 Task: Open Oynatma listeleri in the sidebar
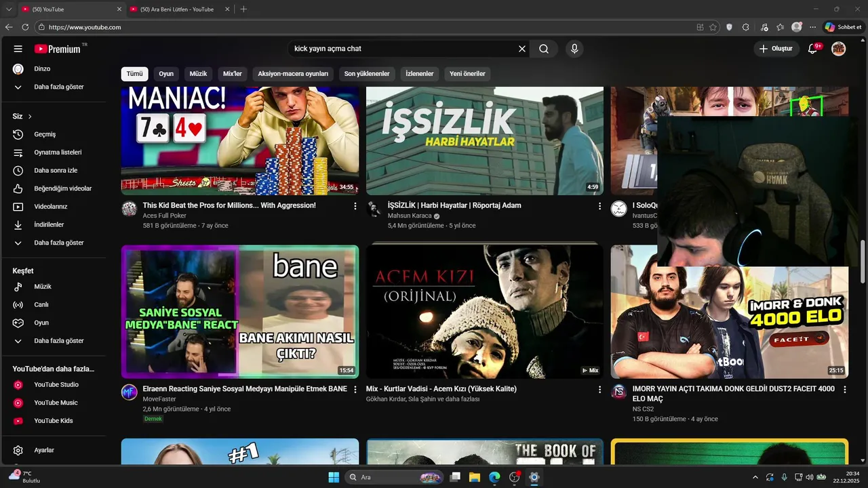[x=58, y=152]
